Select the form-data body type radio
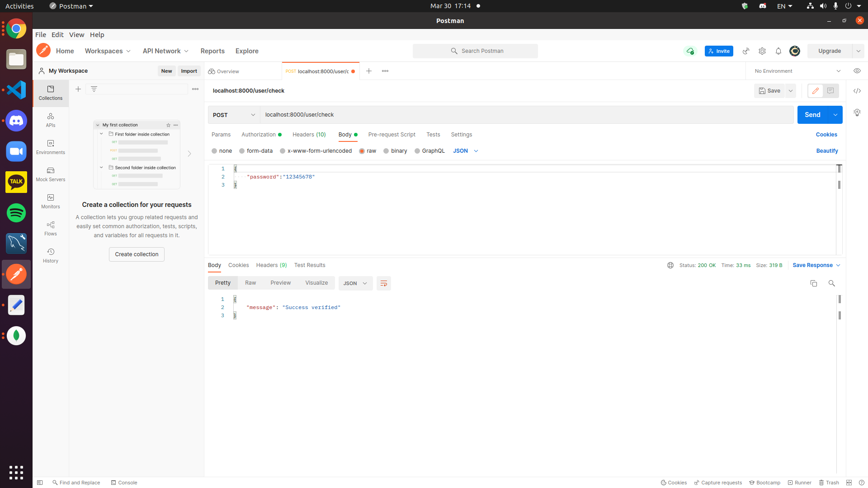Screen dimensions: 868x488 coord(242,151)
